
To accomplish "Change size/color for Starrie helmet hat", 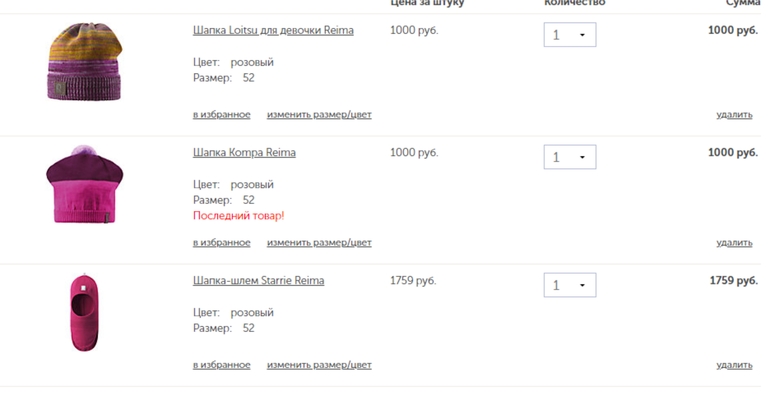I will (319, 366).
